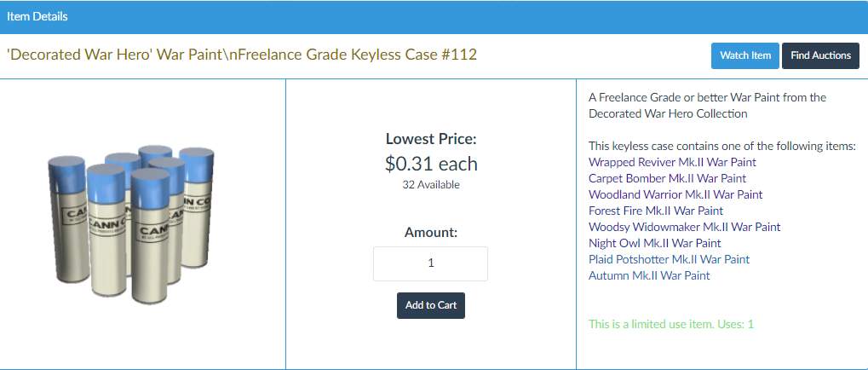This screenshot has width=868, height=370.
Task: Follow the Woodland Warrior Mk.II War Paint link
Action: click(x=675, y=194)
